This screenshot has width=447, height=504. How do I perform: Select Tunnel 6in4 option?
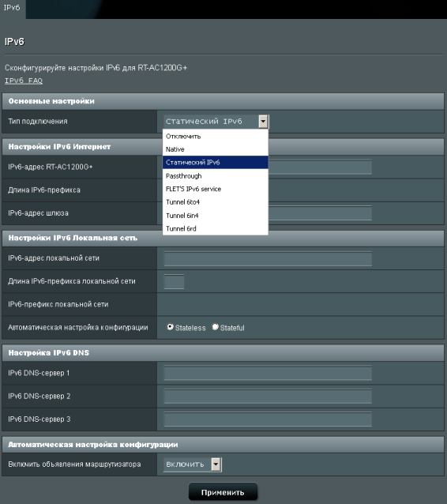pyautogui.click(x=216, y=216)
